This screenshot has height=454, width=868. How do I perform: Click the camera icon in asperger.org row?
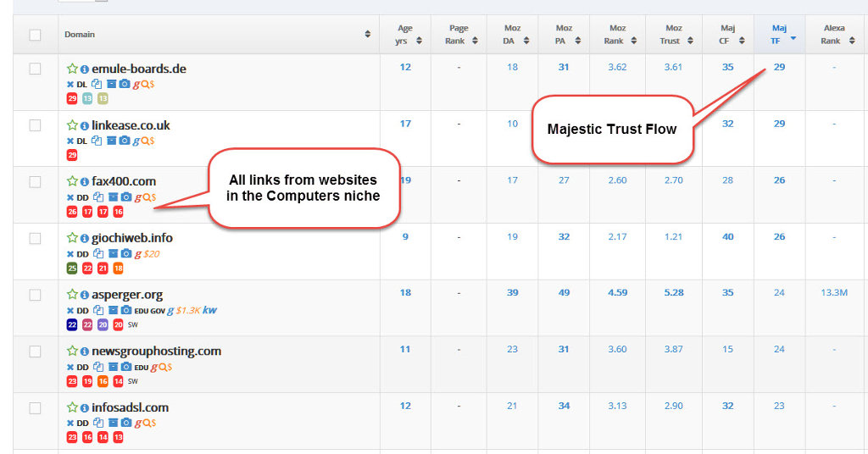(x=126, y=310)
